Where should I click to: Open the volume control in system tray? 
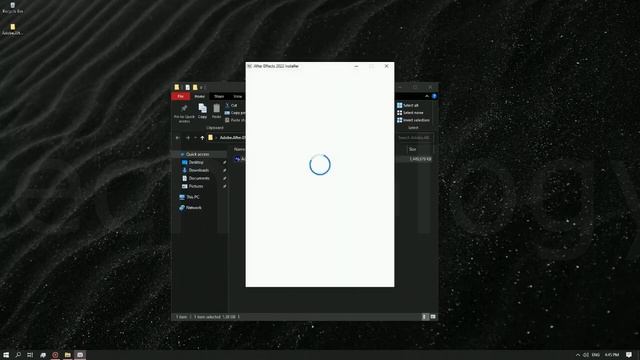pyautogui.click(x=586, y=355)
